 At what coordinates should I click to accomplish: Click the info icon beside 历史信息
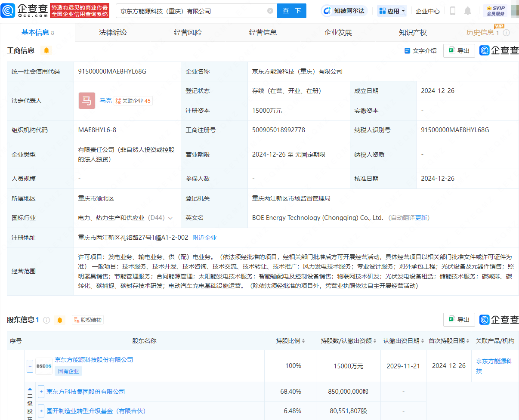tap(507, 33)
